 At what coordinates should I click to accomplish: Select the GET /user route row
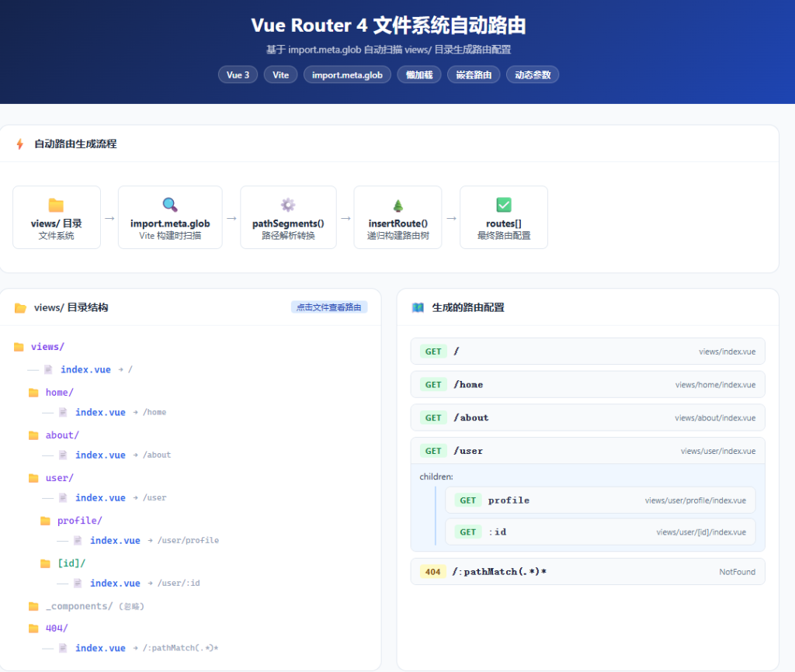(588, 451)
